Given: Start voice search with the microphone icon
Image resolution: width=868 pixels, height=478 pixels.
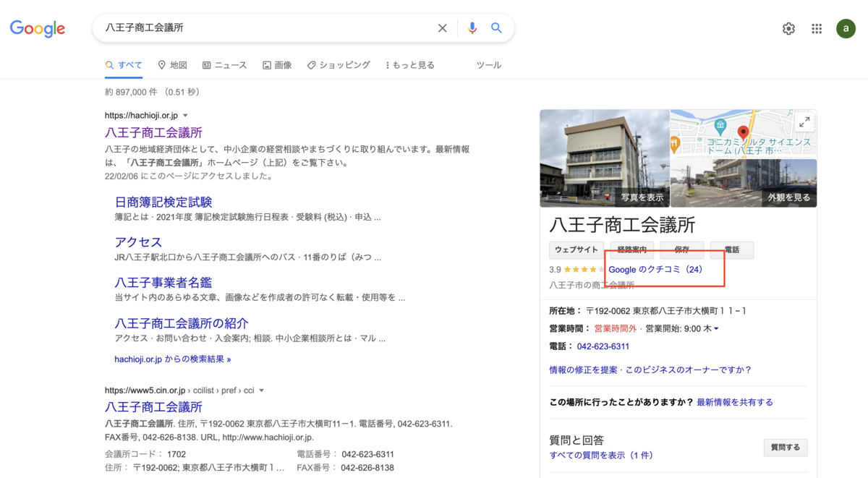Looking at the screenshot, I should click(472, 27).
